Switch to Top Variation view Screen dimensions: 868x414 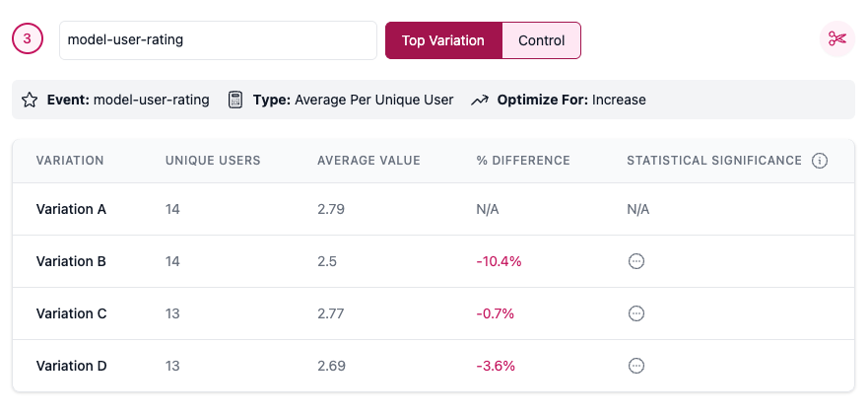point(443,40)
